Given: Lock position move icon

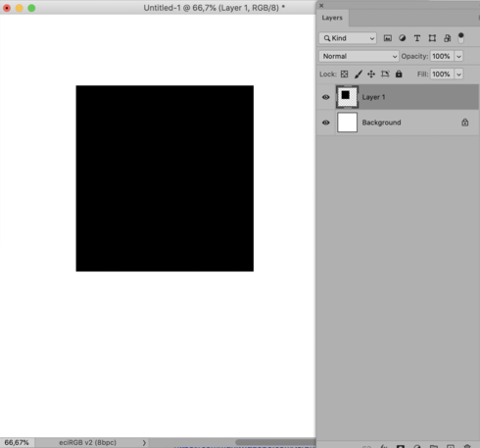Looking at the screenshot, I should point(371,75).
